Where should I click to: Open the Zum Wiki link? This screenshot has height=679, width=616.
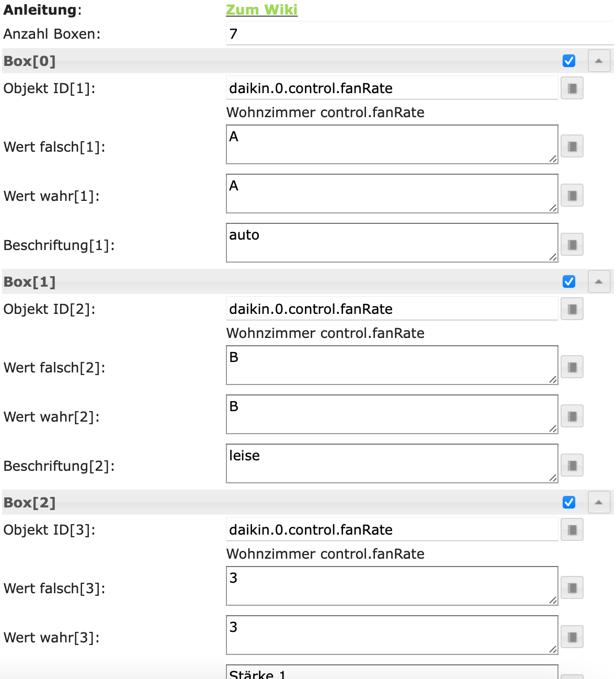click(261, 10)
